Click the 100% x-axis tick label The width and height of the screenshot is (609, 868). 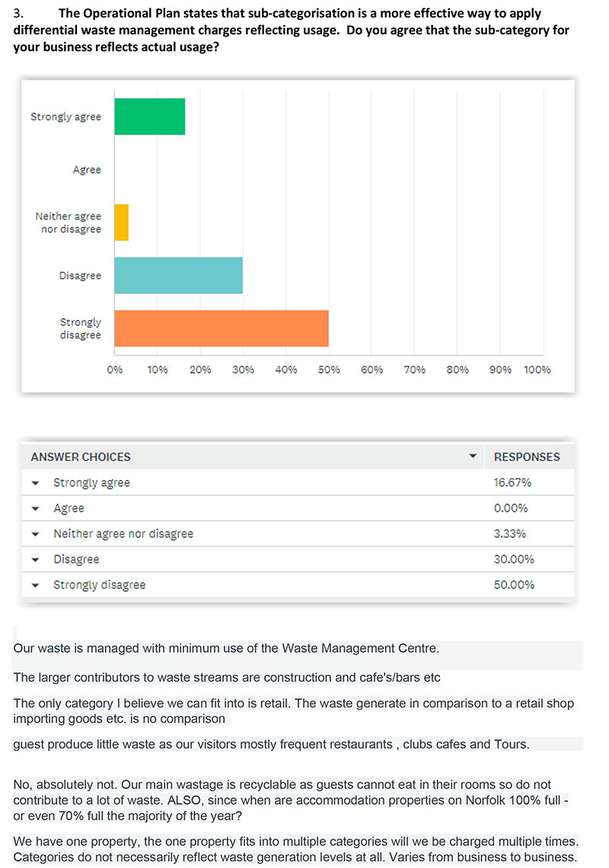[x=537, y=370]
